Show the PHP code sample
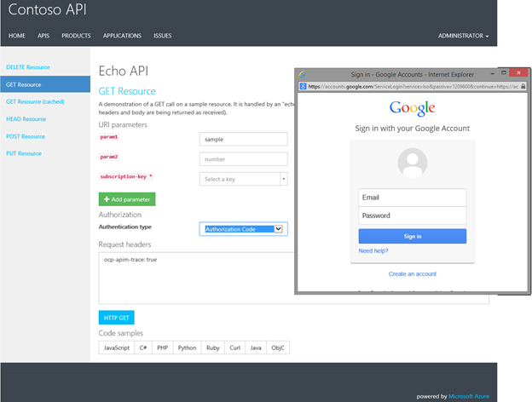The height and width of the screenshot is (402, 532). pyautogui.click(x=163, y=347)
